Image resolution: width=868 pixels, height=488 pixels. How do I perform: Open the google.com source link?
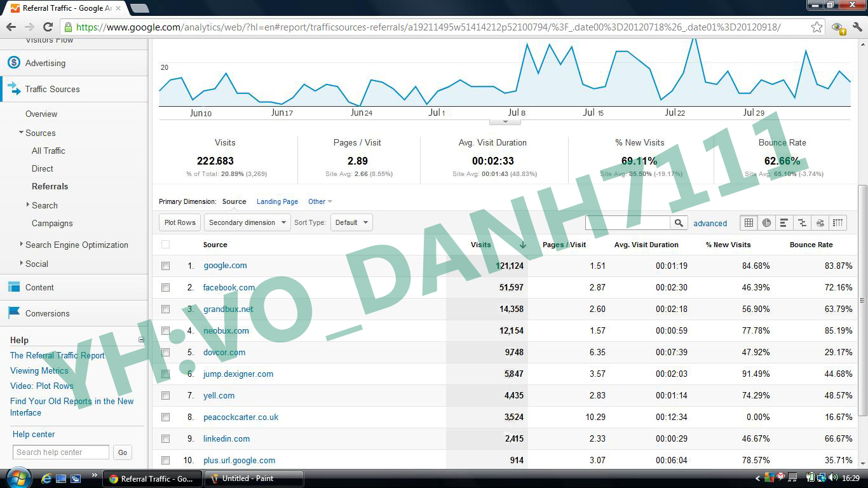point(225,266)
